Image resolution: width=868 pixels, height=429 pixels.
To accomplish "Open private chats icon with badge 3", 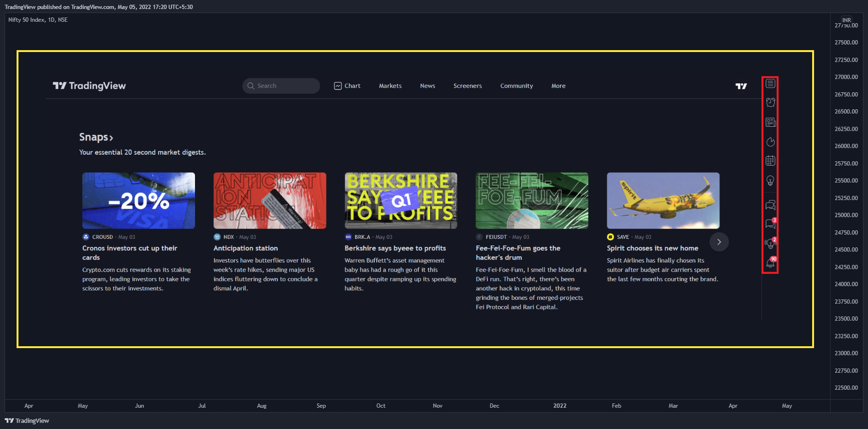I will (771, 224).
